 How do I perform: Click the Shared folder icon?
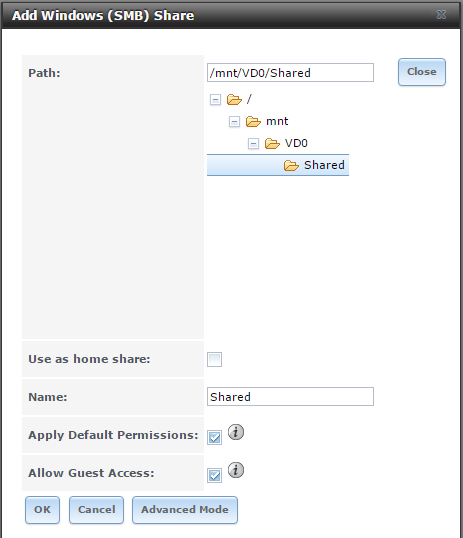291,165
